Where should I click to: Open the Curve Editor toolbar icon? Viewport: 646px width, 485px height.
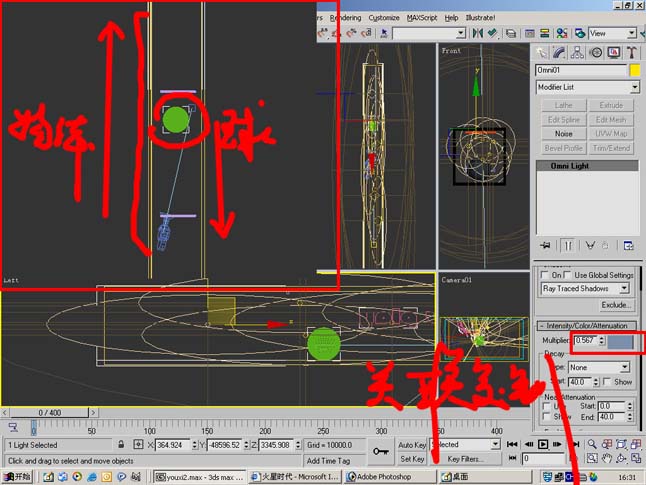click(530, 33)
